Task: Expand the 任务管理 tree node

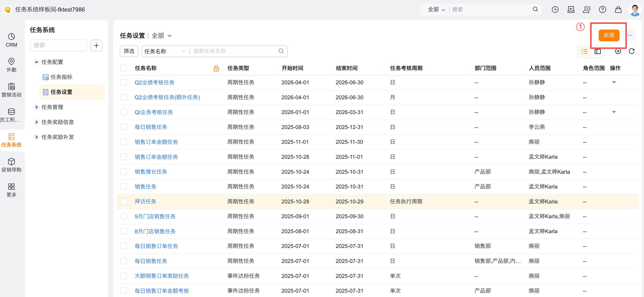Action: point(36,107)
